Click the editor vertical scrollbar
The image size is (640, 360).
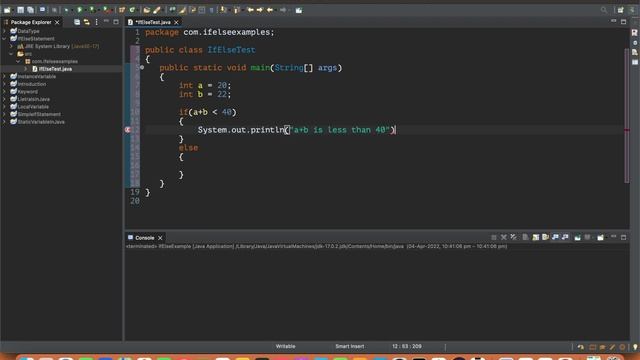(x=627, y=116)
